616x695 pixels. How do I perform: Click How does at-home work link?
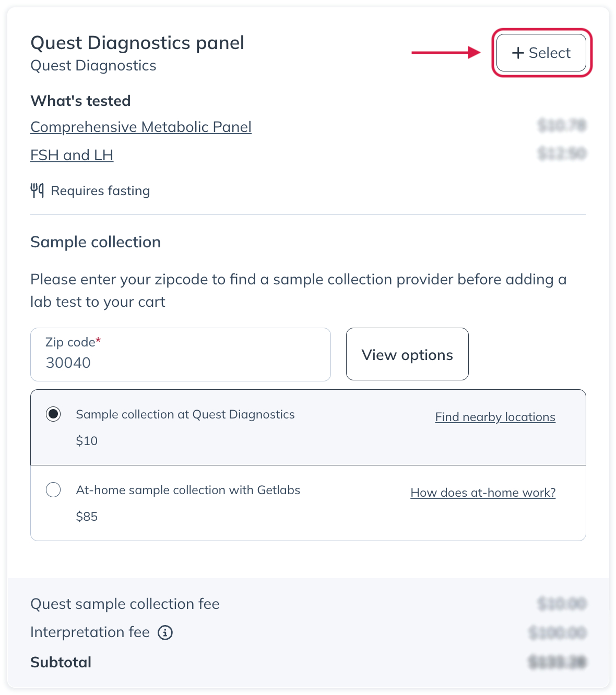pos(482,493)
